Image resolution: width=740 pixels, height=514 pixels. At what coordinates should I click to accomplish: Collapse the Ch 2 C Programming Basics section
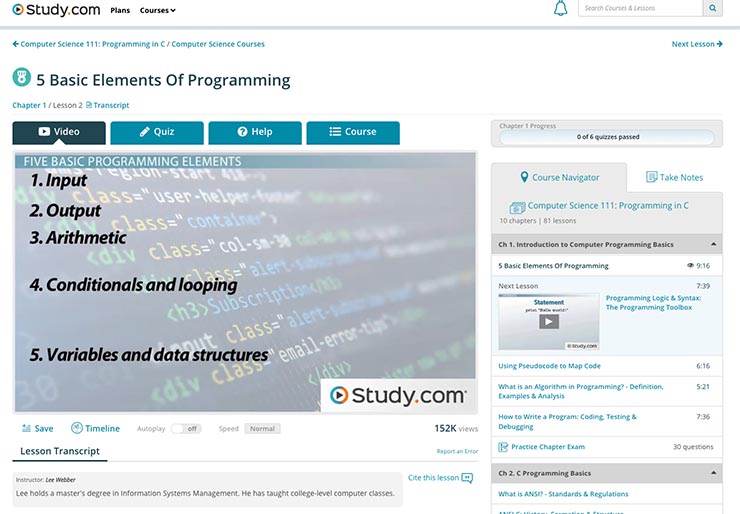click(x=714, y=473)
